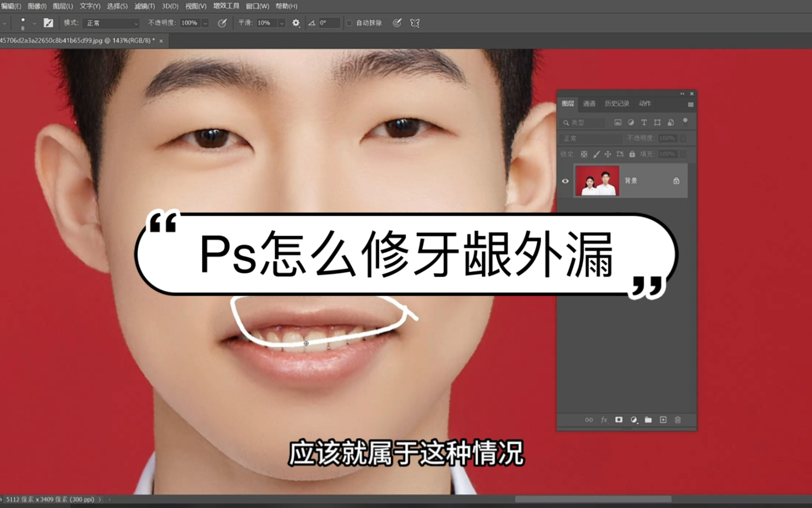The width and height of the screenshot is (812, 508).
Task: Open the brush settings panel icon
Action: (48, 23)
